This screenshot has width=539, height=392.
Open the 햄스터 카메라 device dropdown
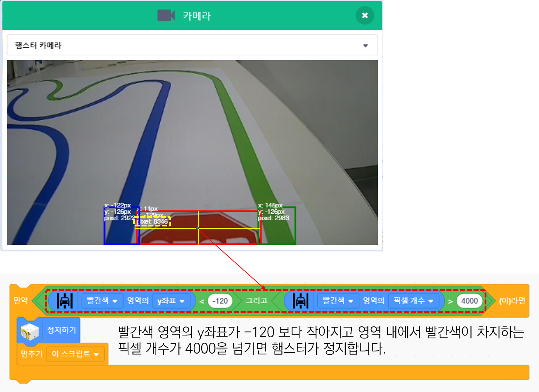192,45
